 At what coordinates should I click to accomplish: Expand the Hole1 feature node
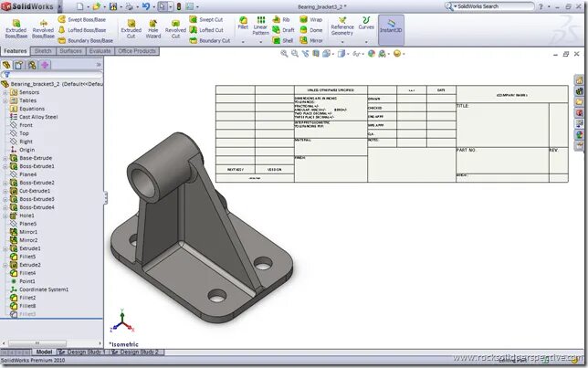pyautogui.click(x=5, y=216)
